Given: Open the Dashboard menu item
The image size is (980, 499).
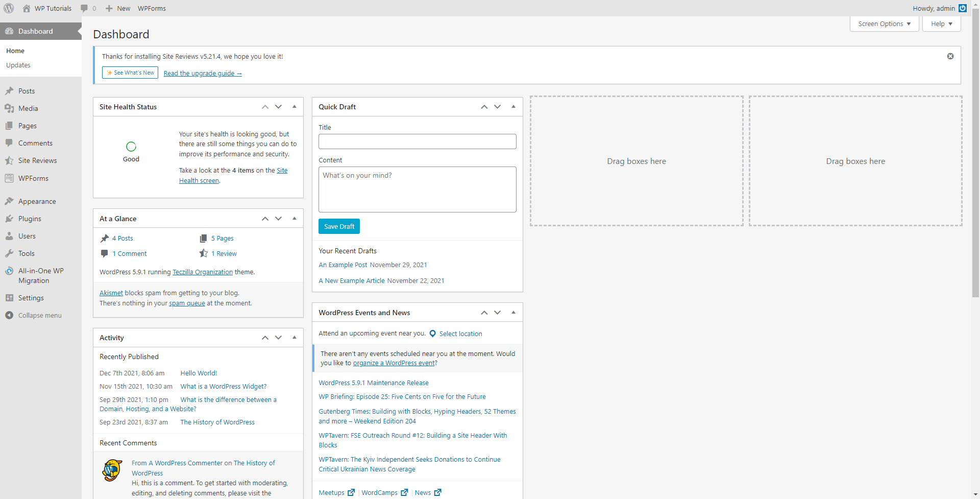Looking at the screenshot, I should pyautogui.click(x=41, y=31).
